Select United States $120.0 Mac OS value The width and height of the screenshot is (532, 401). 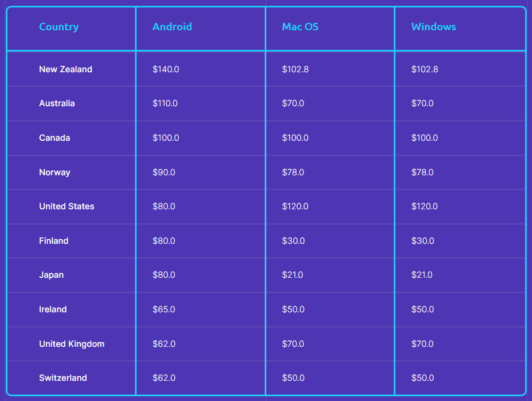[x=295, y=207]
